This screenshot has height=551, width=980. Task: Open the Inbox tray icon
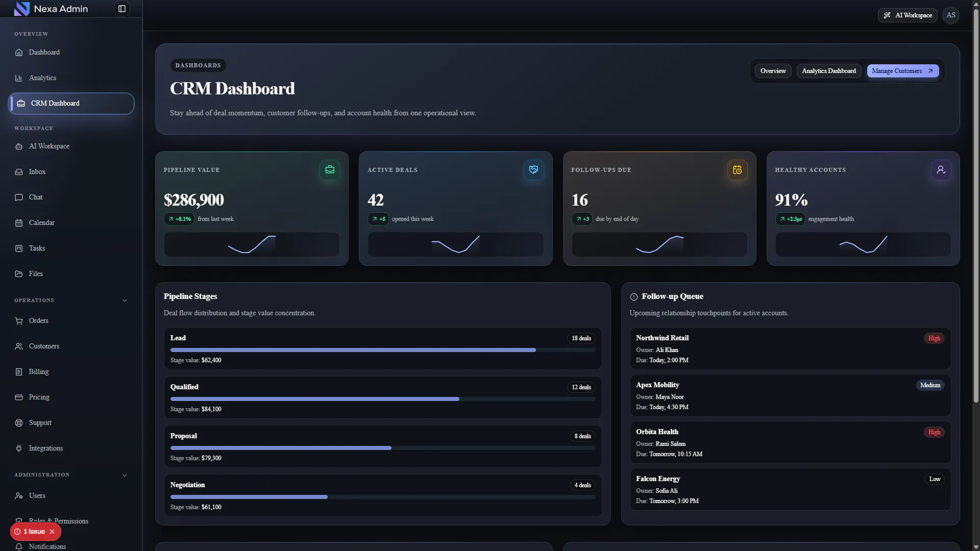click(x=19, y=172)
